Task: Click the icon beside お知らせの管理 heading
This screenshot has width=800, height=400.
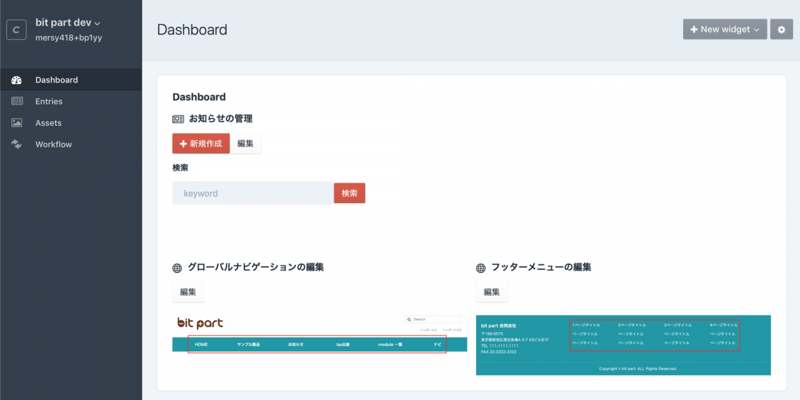Action: (x=178, y=119)
